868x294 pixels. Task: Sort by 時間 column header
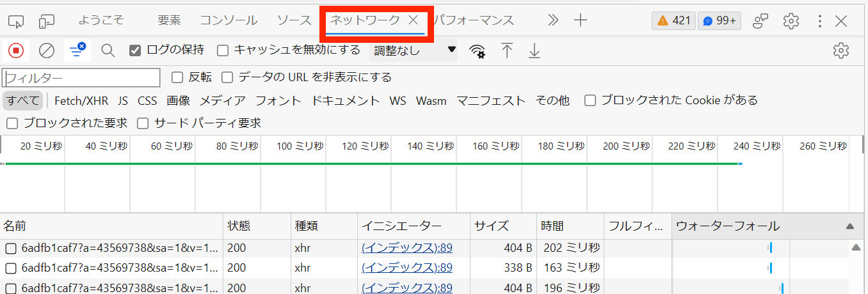coord(570,226)
